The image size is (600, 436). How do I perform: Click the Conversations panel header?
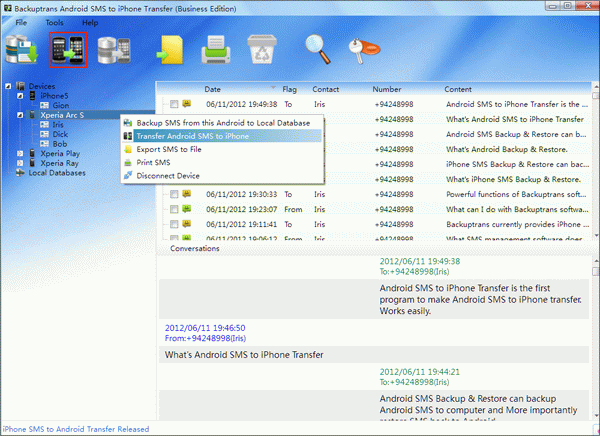pos(195,248)
